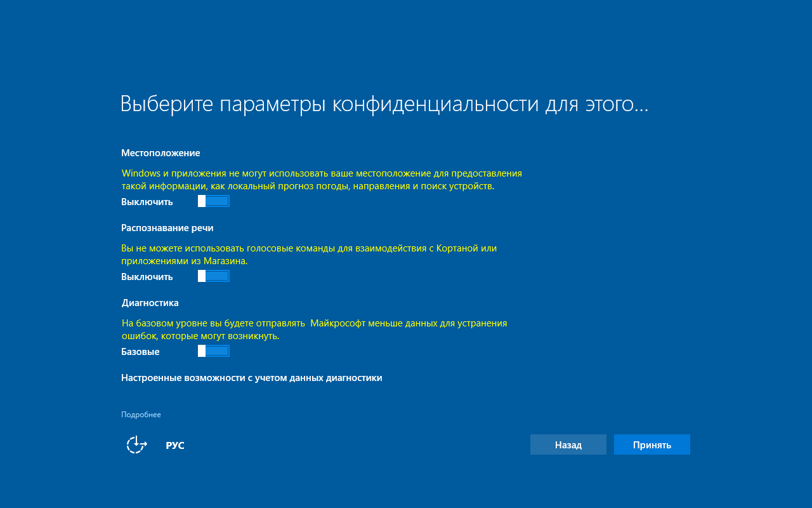
Task: Click the location description text
Action: coord(322,179)
